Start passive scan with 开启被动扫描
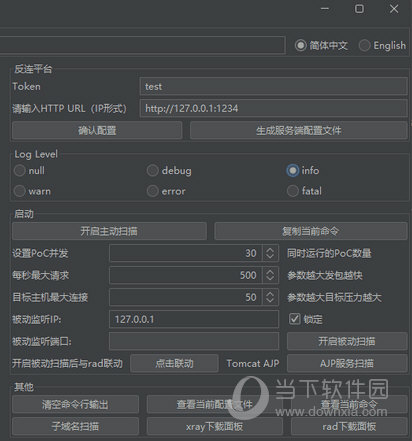 347,341
